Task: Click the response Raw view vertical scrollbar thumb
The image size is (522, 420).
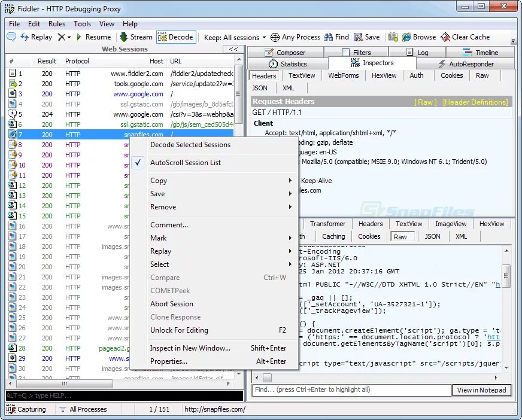Action: coord(506,276)
